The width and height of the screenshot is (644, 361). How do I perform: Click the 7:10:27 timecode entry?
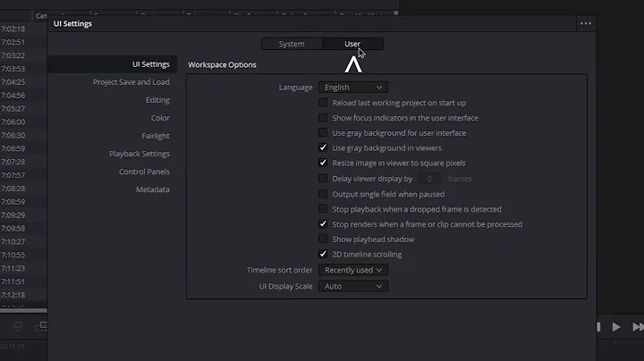point(13,241)
